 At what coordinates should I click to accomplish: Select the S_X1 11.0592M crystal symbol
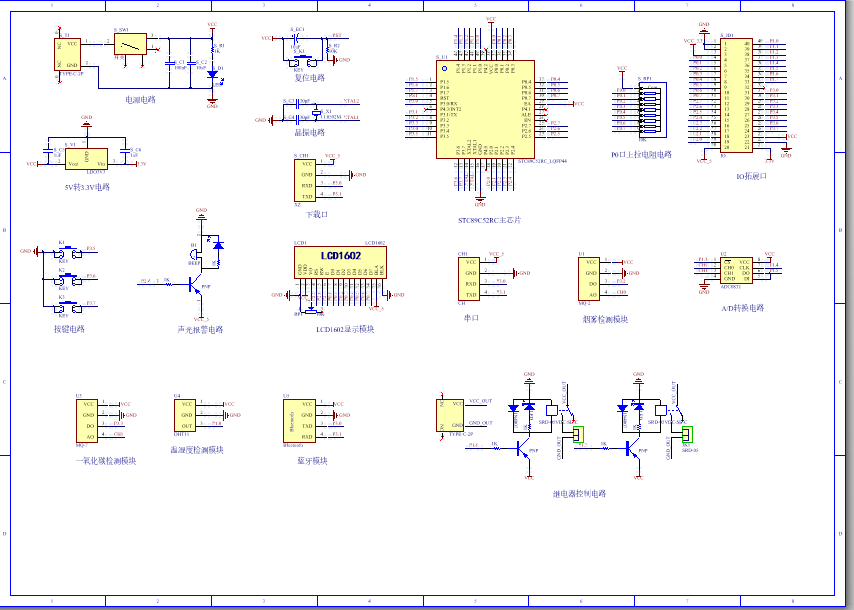click(x=316, y=113)
